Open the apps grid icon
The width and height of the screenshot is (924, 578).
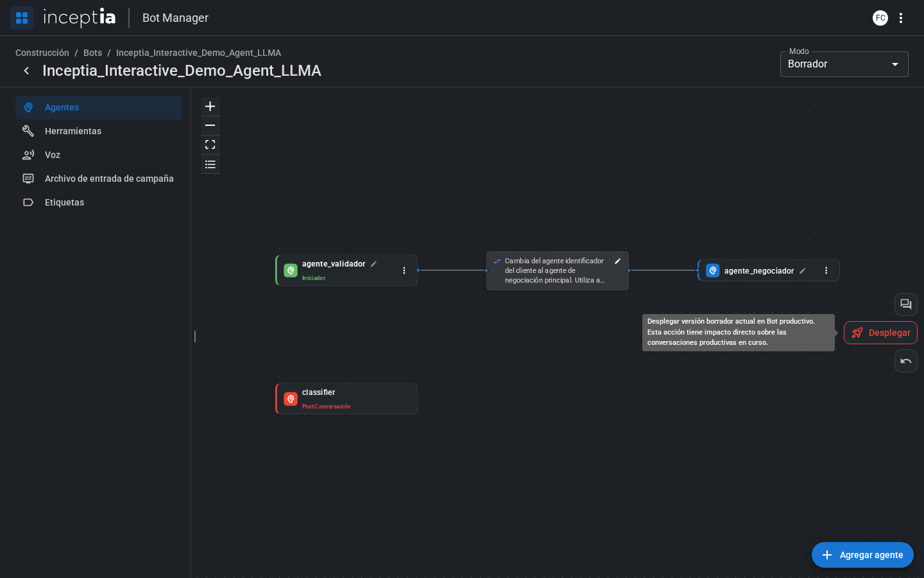pyautogui.click(x=22, y=18)
